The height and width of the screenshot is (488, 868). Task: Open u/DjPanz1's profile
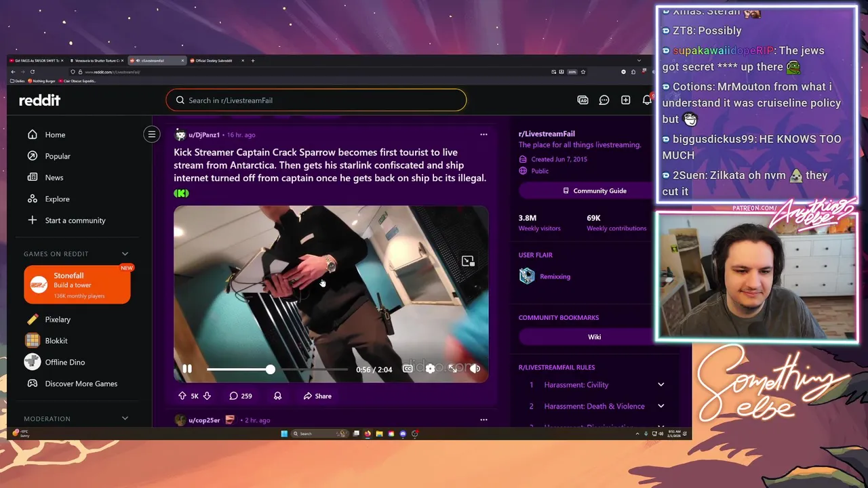[203, 135]
